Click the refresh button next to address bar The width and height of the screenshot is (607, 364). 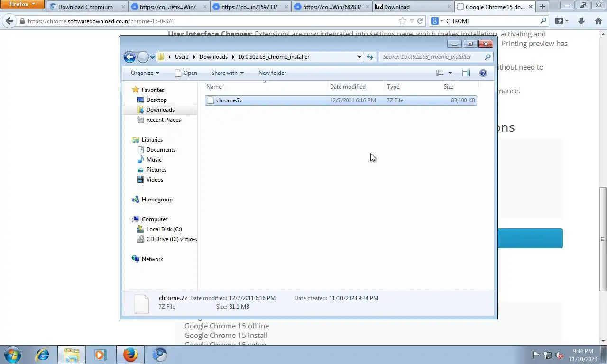pos(370,57)
